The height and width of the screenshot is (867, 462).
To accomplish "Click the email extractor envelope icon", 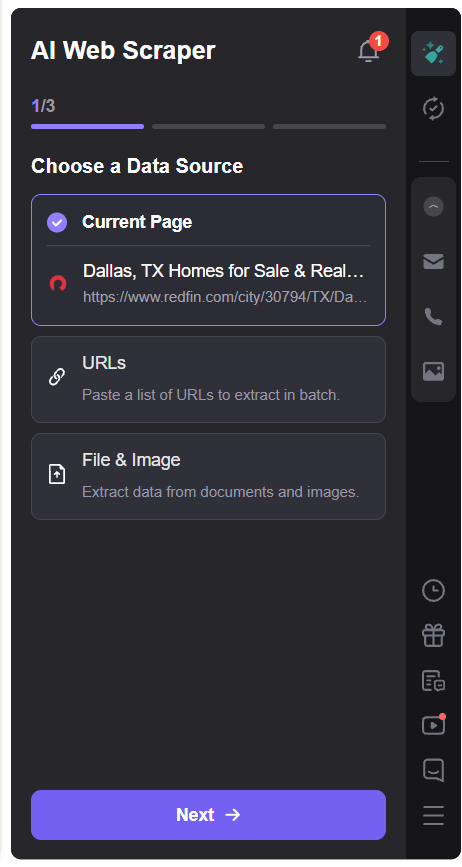I will (x=433, y=261).
